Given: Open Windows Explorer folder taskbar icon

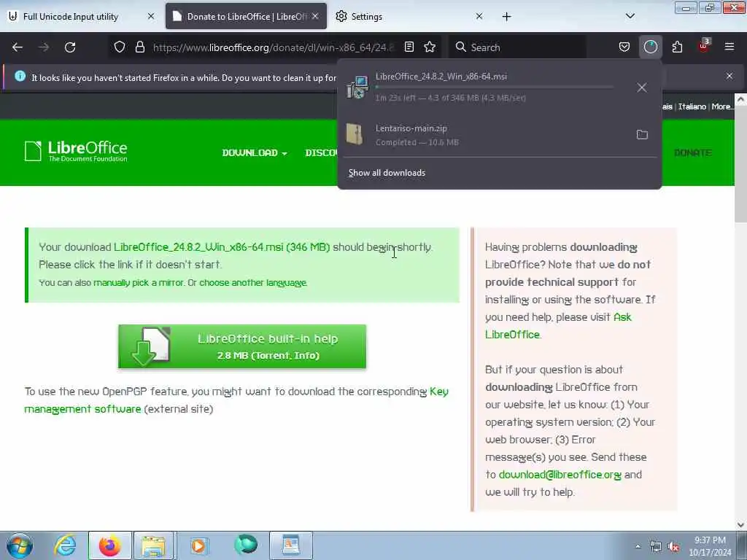Looking at the screenshot, I should pos(153,545).
